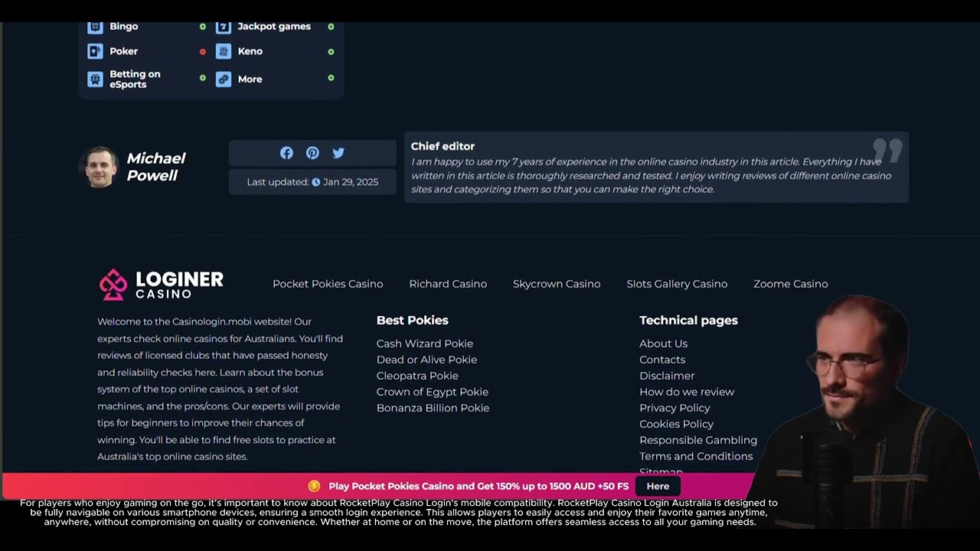This screenshot has width=980, height=551.
Task: Open the Dead or Alive Pokie link
Action: 426,360
